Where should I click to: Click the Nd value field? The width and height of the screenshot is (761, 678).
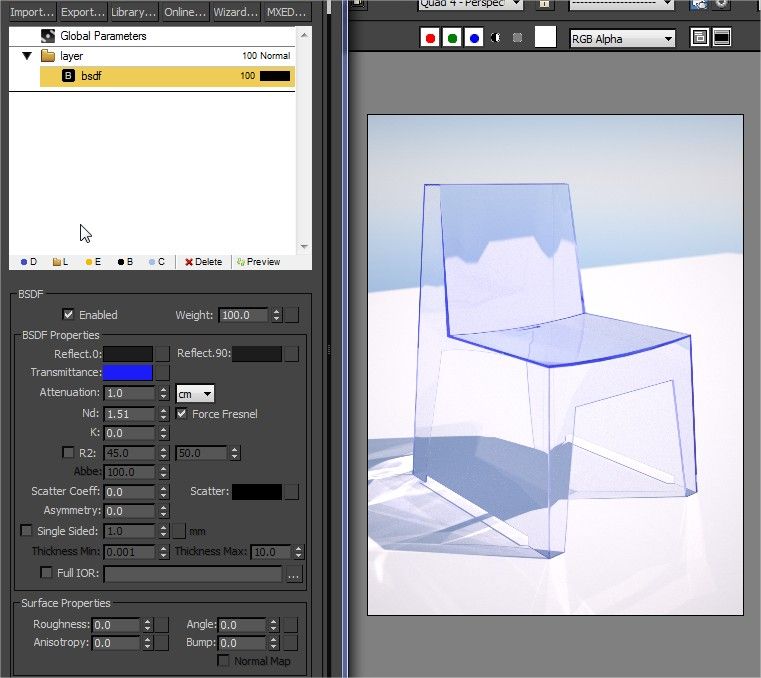[129, 414]
